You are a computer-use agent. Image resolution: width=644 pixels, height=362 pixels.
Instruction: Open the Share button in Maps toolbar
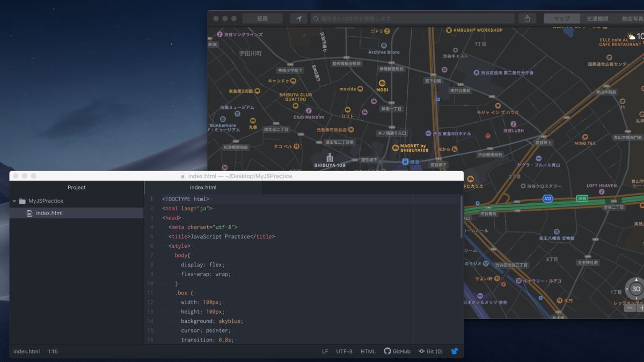click(527, 18)
